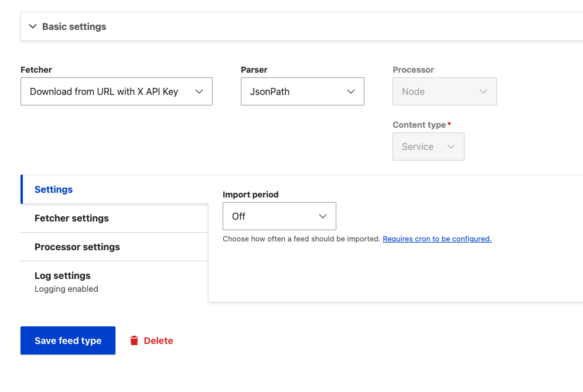Screen dimensions: 583x392
Task: Open the Fetcher settings tab
Action: pos(71,218)
